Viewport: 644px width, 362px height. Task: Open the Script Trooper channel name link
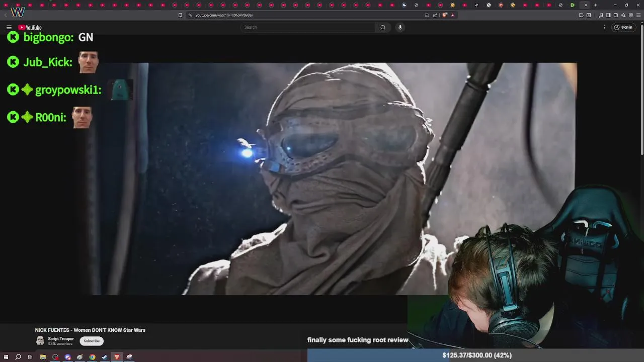(61, 339)
